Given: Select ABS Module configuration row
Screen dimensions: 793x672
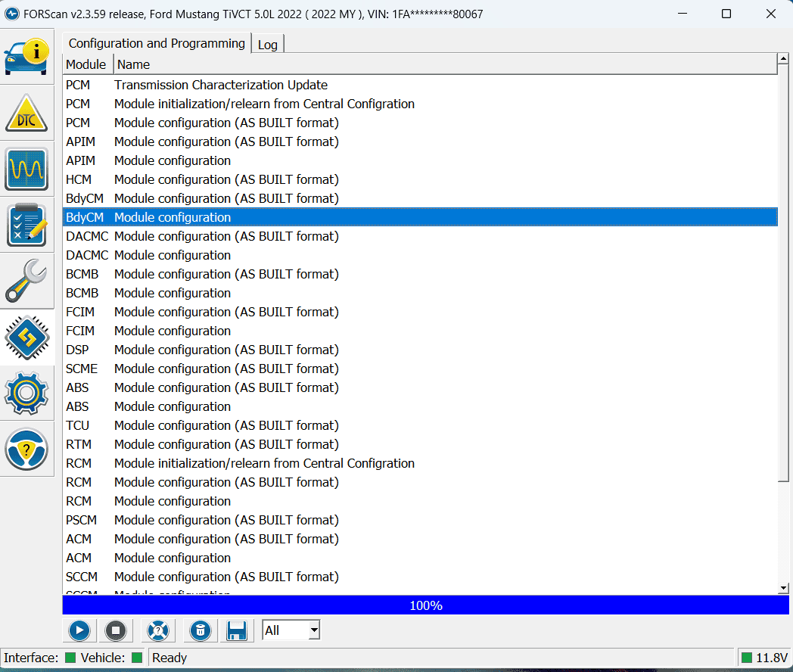Looking at the screenshot, I should click(x=420, y=406).
